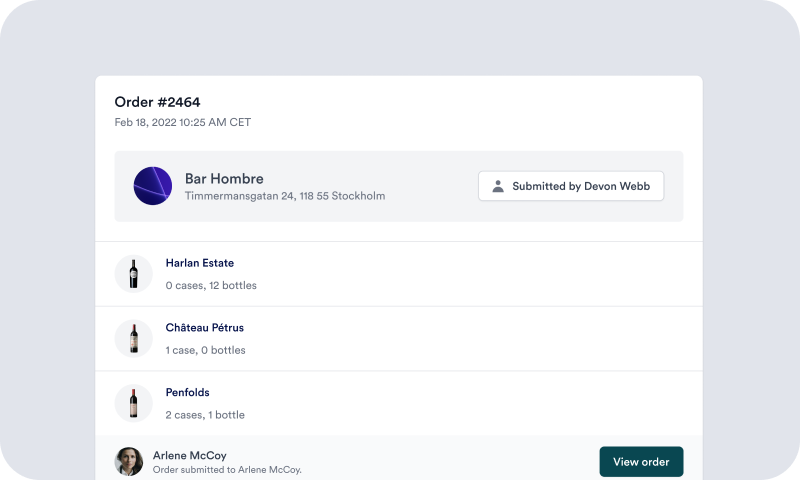Click Submitted by Devon Webb button

point(571,186)
